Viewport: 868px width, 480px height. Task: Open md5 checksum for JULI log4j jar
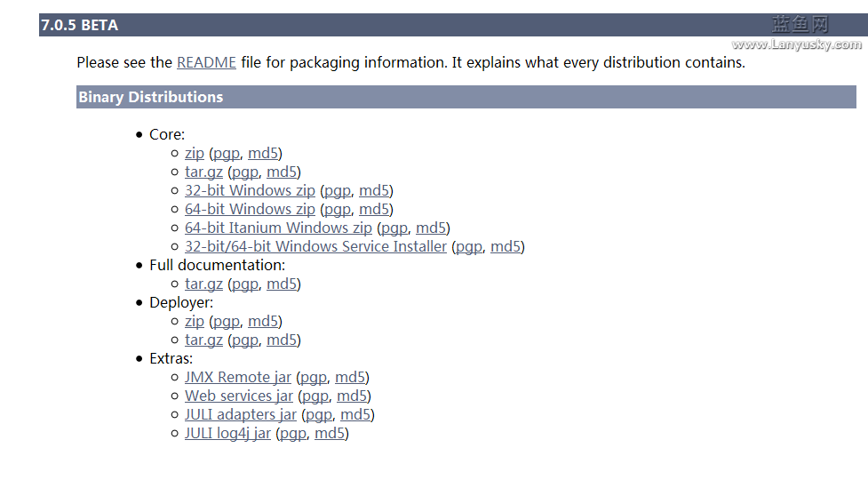330,434
